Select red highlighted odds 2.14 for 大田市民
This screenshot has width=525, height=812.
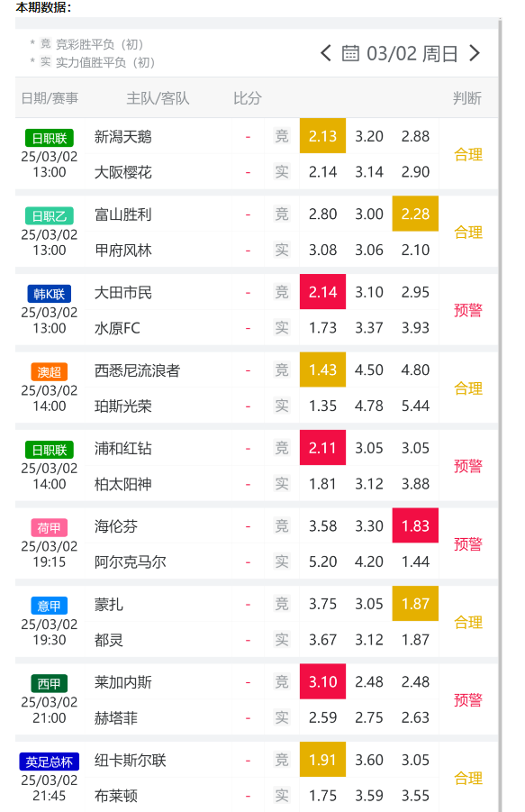click(322, 292)
